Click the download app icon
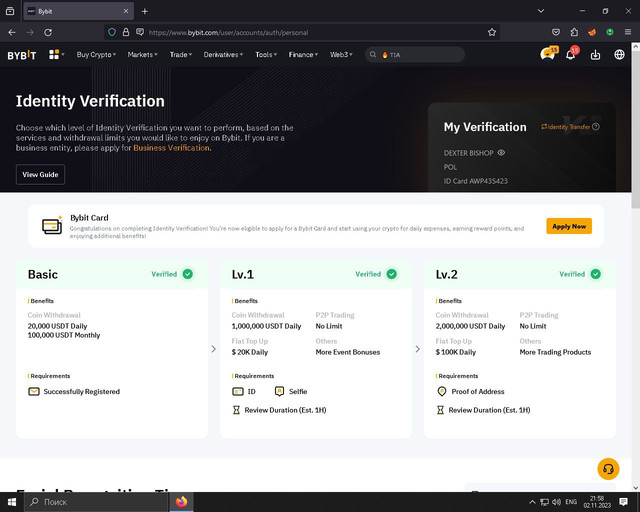Screen dimensions: 640x512 (x=595, y=55)
